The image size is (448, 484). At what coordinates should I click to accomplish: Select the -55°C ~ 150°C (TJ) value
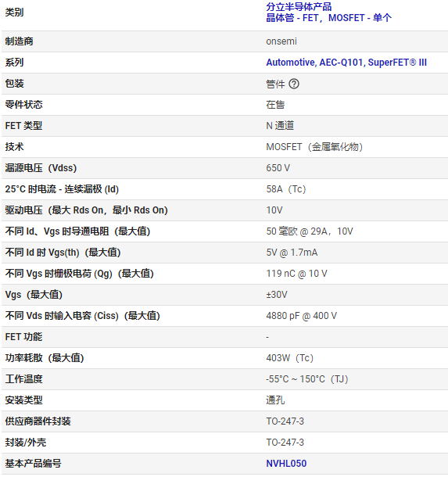click(x=307, y=379)
